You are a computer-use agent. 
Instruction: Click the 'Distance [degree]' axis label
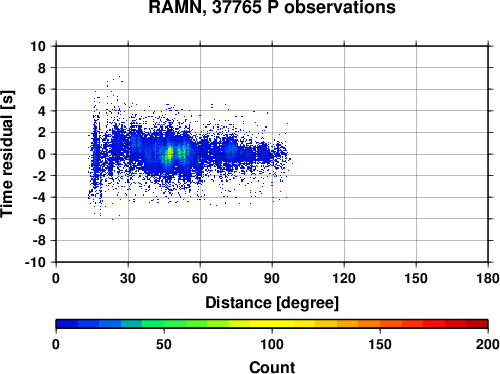272,303
